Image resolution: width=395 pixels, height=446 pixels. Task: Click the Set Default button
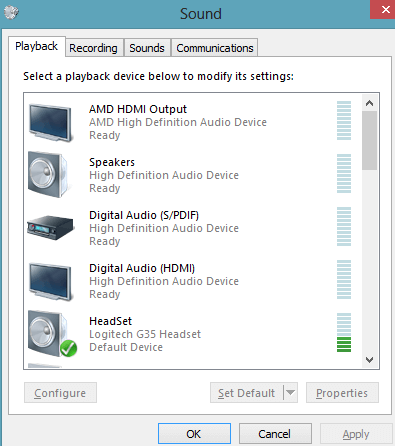tap(247, 393)
